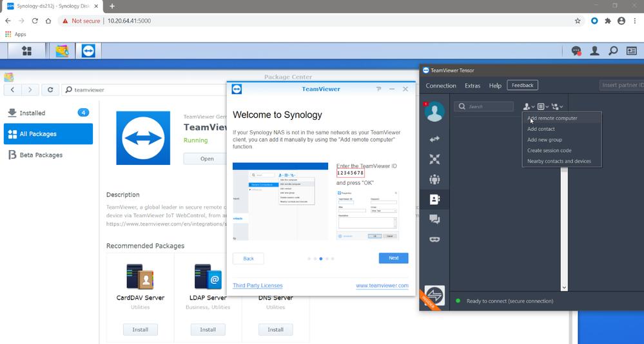
Task: Open DSM search magnifier icon
Action: pos(613,51)
